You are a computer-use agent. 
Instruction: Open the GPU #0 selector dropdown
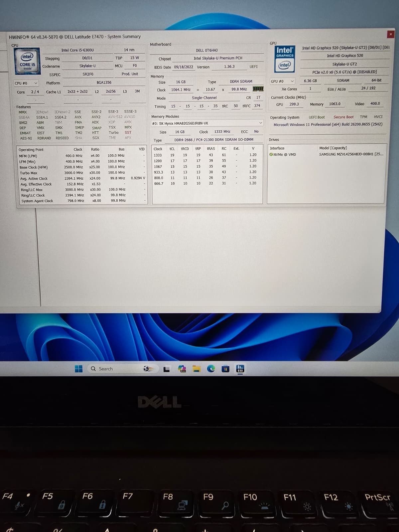282,81
